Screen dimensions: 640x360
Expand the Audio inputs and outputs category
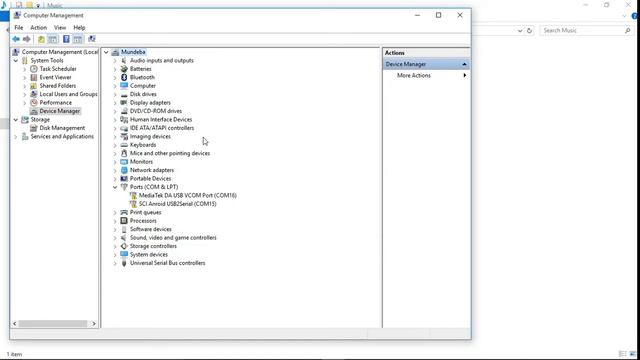pyautogui.click(x=115, y=60)
